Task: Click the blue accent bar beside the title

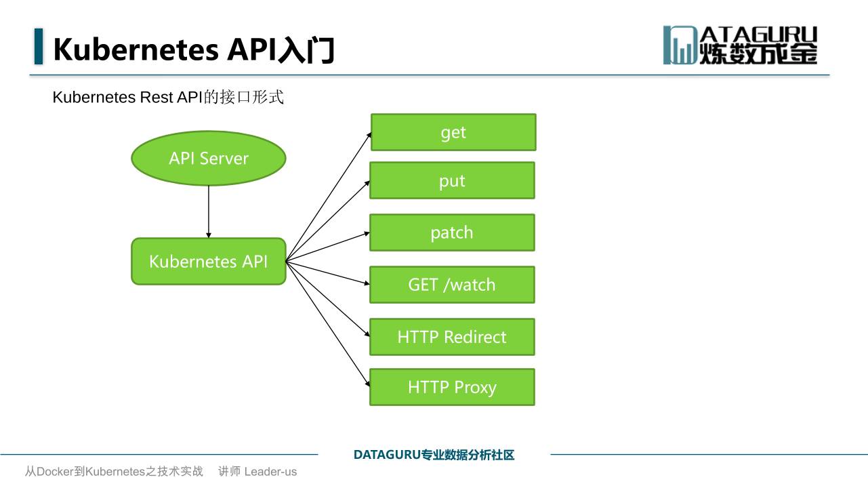Action: point(39,47)
